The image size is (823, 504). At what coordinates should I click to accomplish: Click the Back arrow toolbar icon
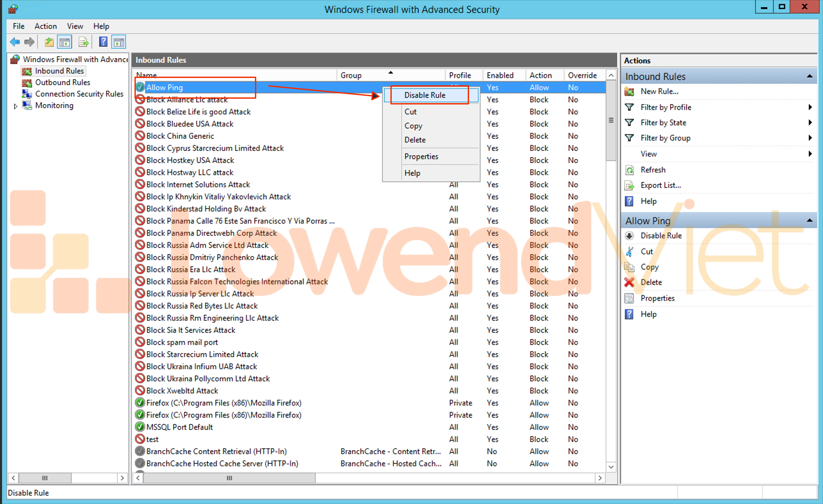(x=15, y=42)
